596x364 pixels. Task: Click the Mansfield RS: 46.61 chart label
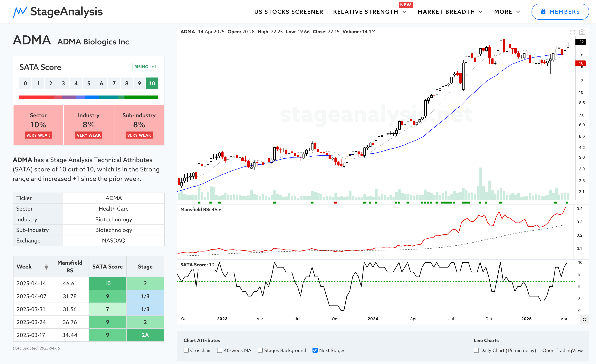coord(202,209)
